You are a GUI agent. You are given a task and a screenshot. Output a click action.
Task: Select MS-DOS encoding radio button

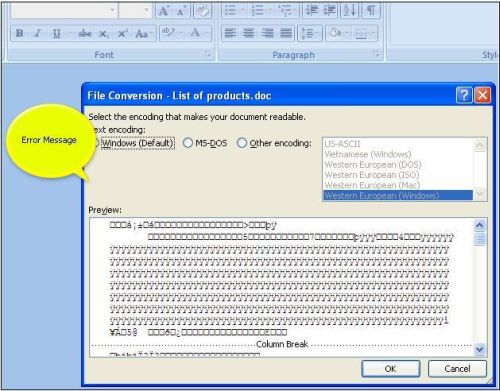188,143
